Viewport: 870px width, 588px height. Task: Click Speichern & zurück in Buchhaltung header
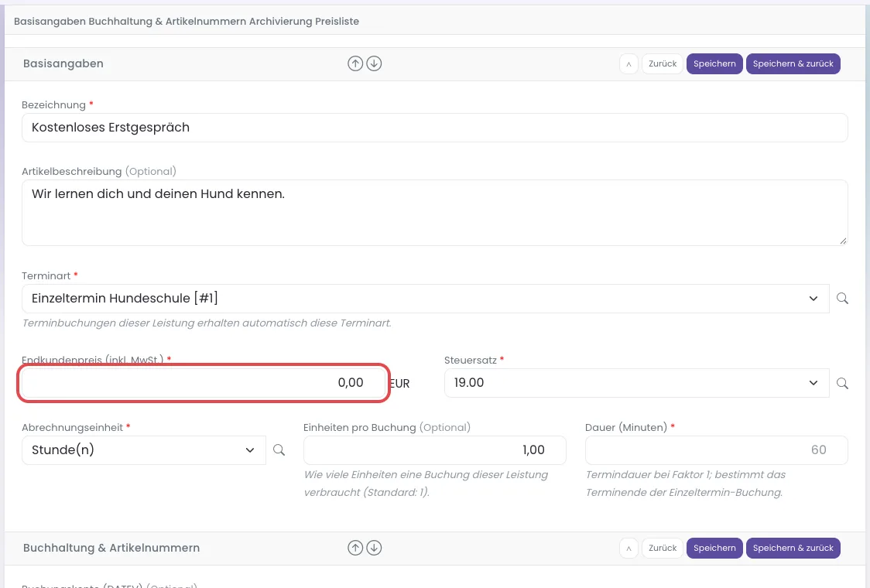(x=793, y=548)
